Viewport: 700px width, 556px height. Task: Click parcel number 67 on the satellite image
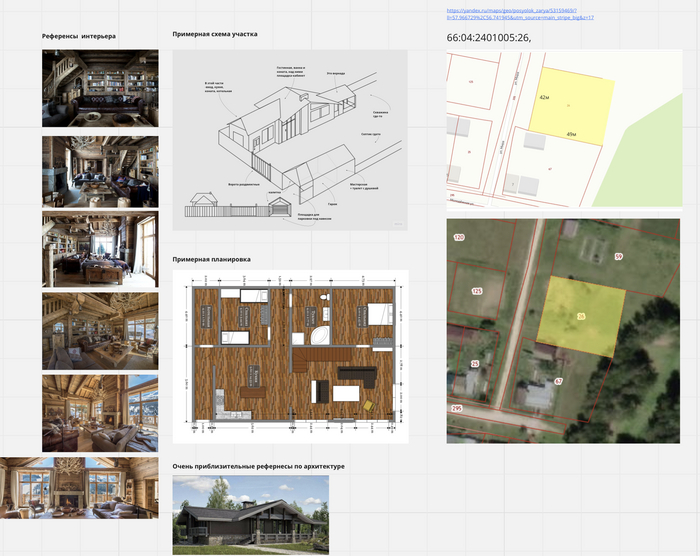tap(558, 381)
